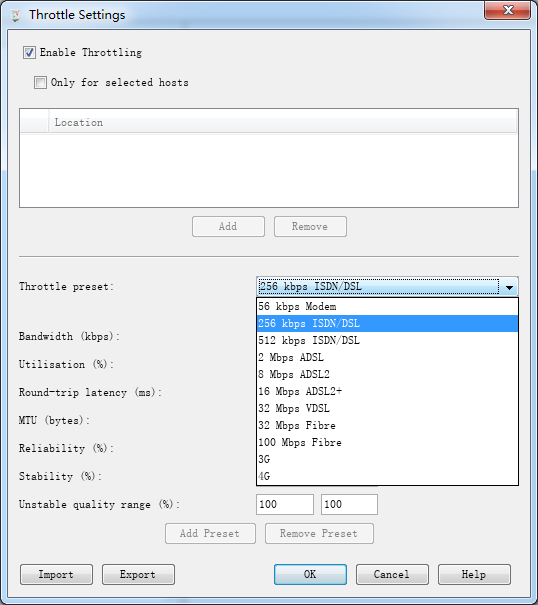The width and height of the screenshot is (538, 605).
Task: Select the 32 Mbps Fibre preset
Action: point(387,425)
